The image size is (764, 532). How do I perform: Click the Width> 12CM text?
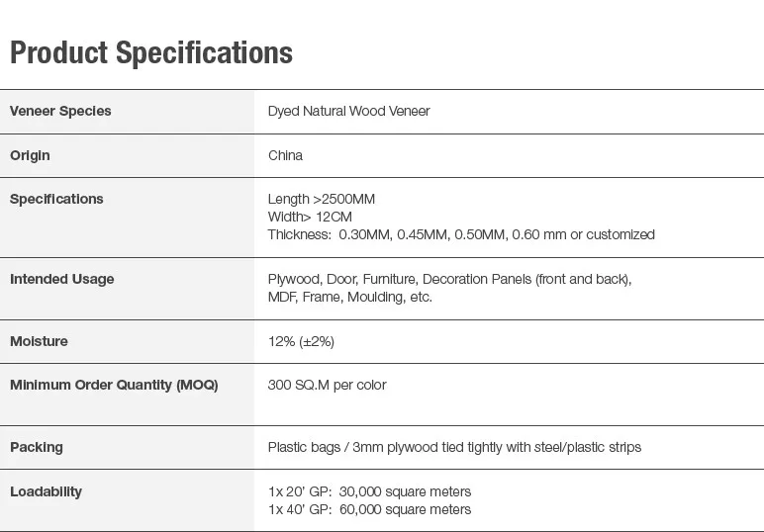point(310,217)
